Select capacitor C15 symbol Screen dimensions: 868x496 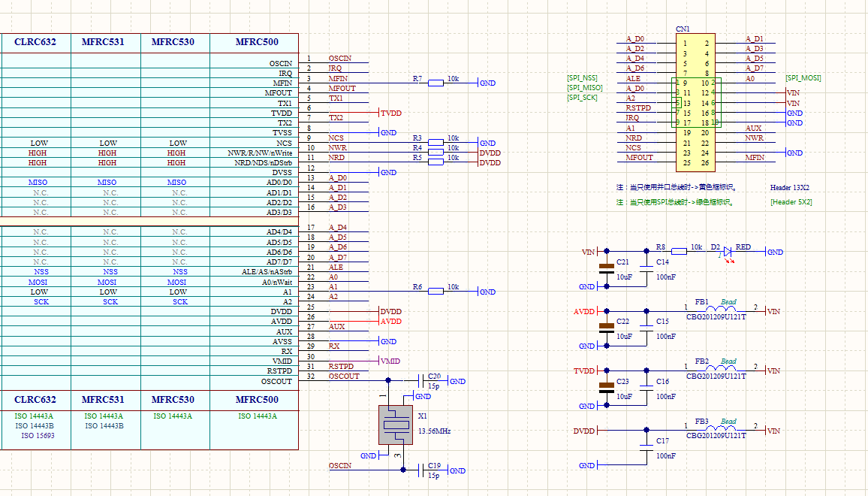pos(646,328)
